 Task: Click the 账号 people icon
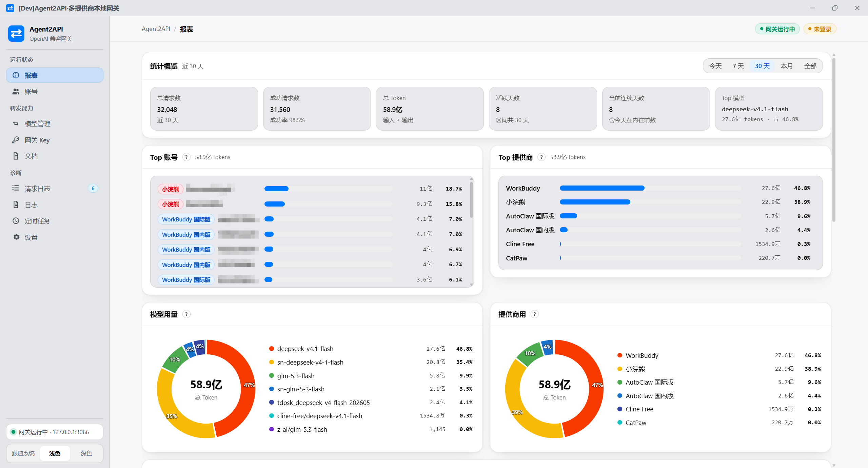tap(16, 92)
